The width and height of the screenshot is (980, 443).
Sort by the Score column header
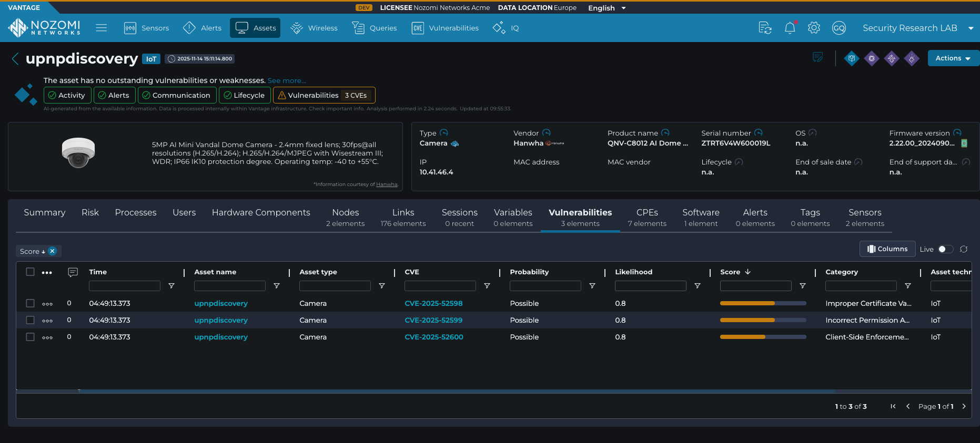pos(735,272)
